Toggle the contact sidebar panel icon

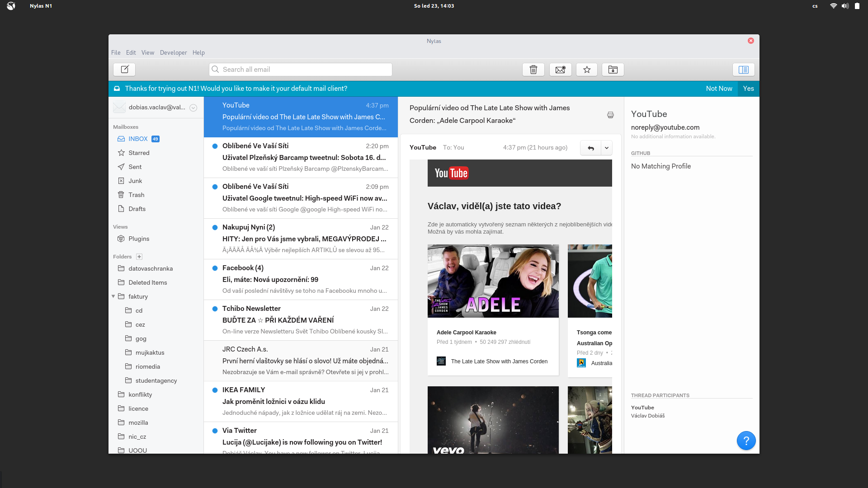pyautogui.click(x=744, y=70)
